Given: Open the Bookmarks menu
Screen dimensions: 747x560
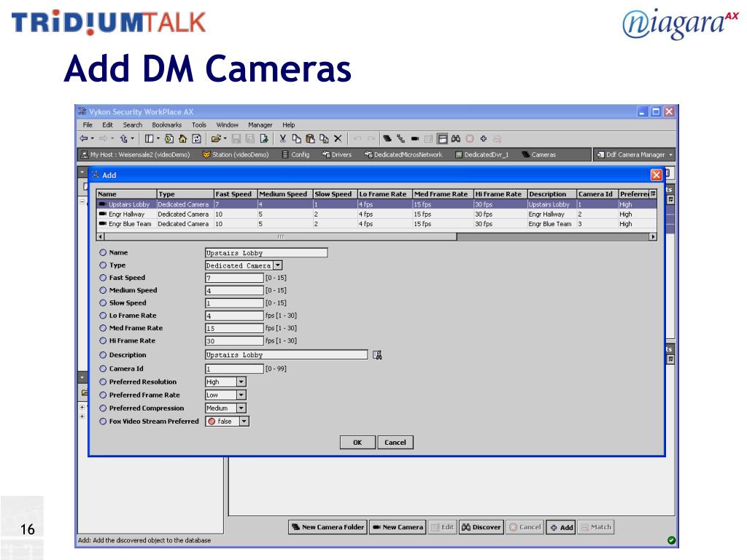Looking at the screenshot, I should (x=167, y=125).
